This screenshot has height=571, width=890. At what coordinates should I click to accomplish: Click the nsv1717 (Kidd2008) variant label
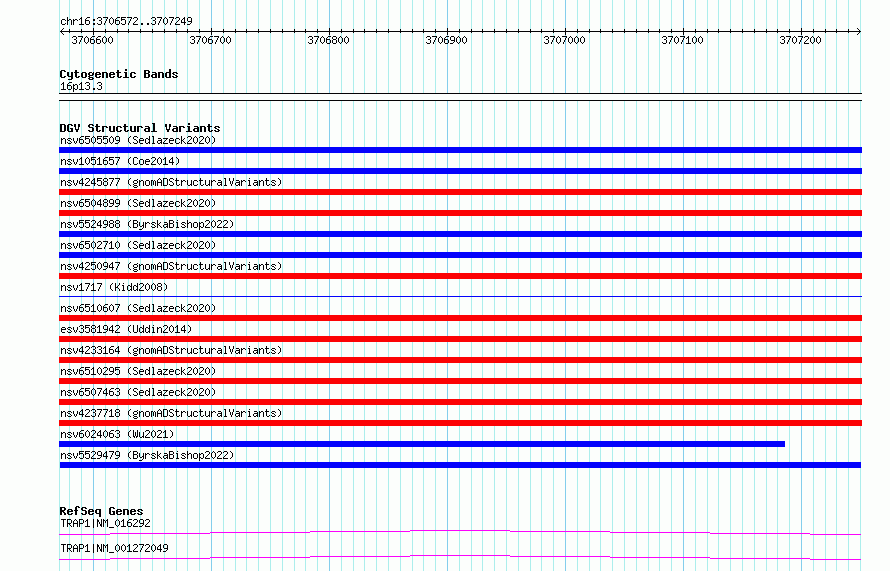click(114, 287)
